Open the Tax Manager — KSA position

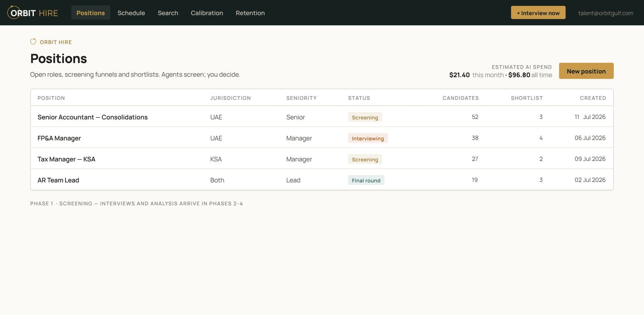(66, 159)
